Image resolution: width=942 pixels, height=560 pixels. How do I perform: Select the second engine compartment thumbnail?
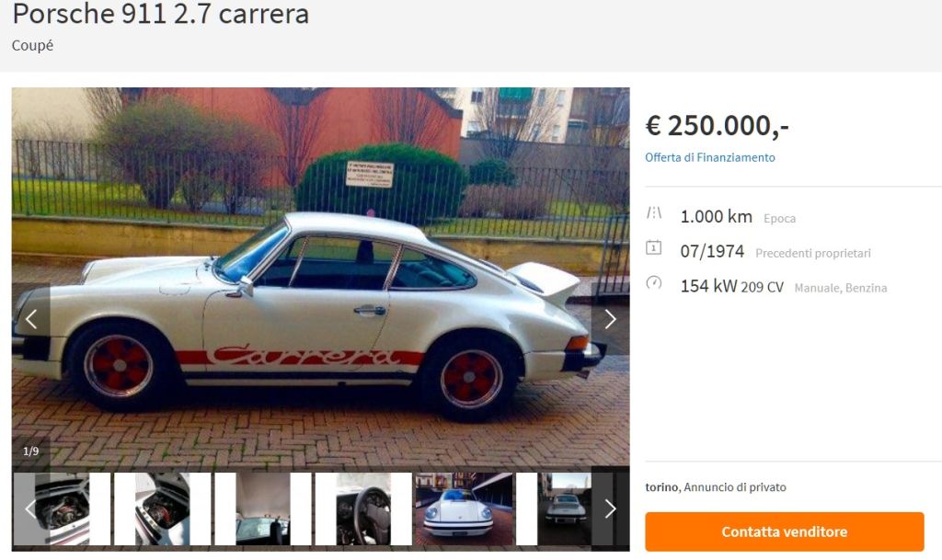pyautogui.click(x=162, y=509)
